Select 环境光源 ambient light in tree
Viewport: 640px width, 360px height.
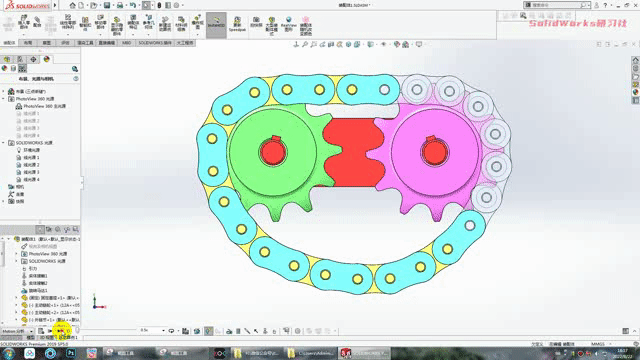coord(31,150)
